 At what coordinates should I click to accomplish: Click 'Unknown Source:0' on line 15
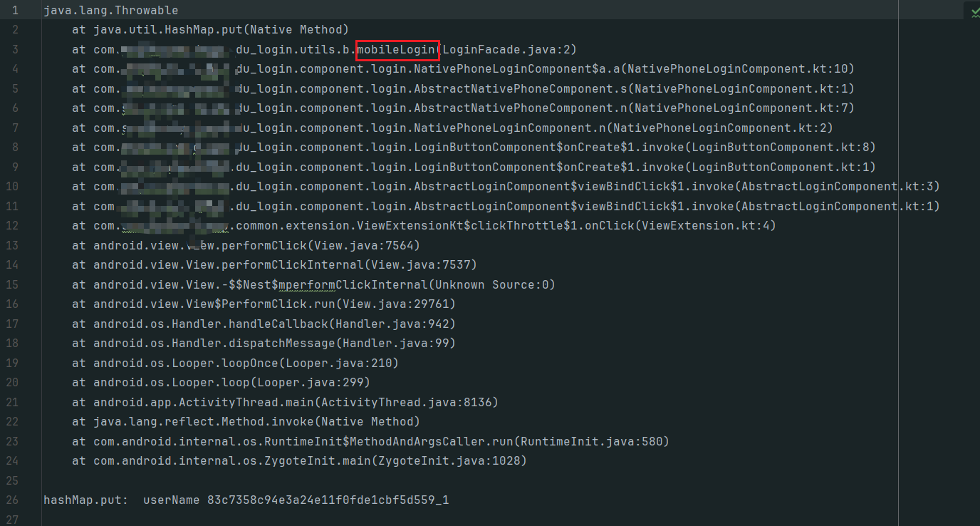tap(491, 284)
